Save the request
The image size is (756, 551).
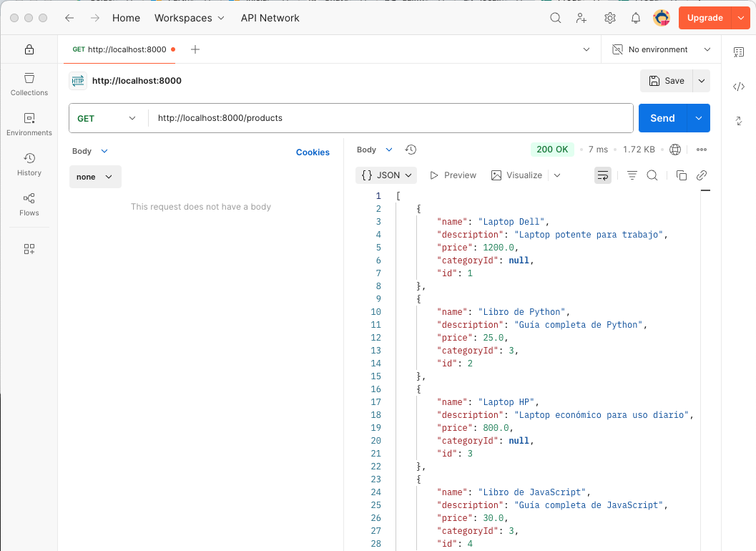(x=667, y=81)
